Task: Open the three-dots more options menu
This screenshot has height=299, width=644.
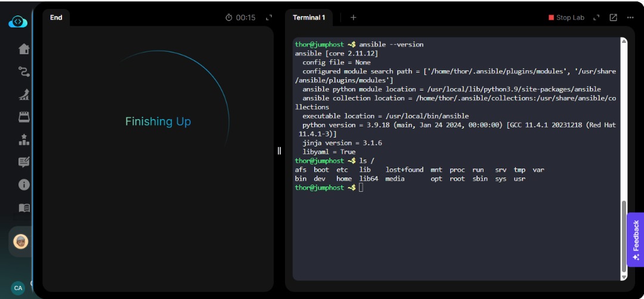Action: click(x=630, y=18)
